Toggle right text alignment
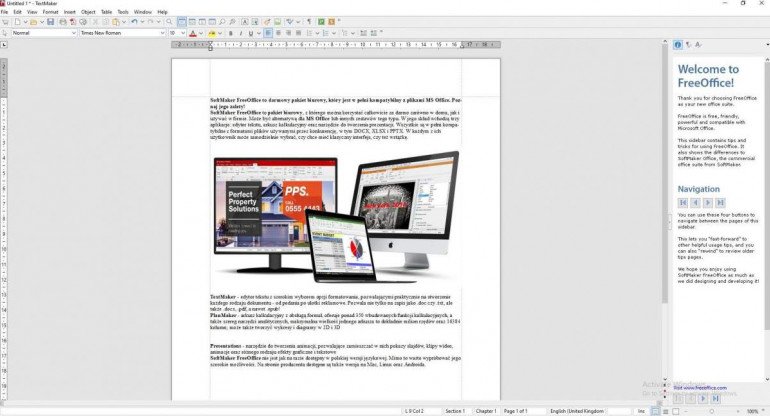 [x=288, y=33]
